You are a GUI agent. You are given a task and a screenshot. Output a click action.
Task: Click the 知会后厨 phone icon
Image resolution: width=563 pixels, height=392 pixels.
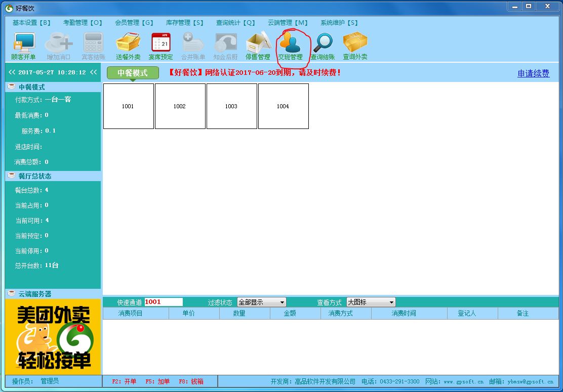[225, 46]
